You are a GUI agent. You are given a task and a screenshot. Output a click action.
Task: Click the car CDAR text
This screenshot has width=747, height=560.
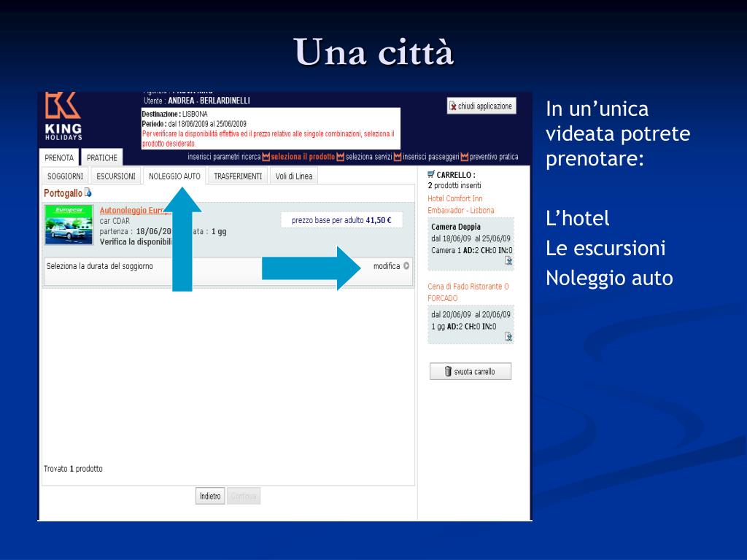[115, 220]
